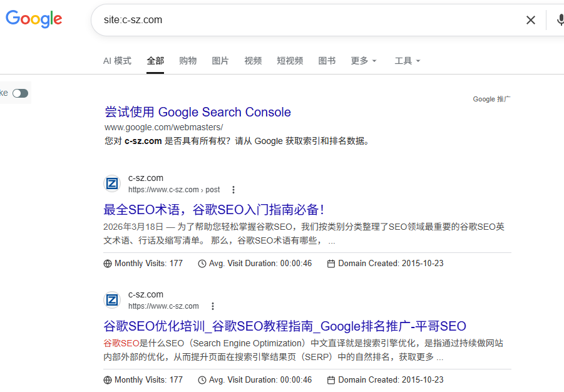Click globe icon in second Monthly Visits row
Viewport: 564px width, 392px height.
108,379
